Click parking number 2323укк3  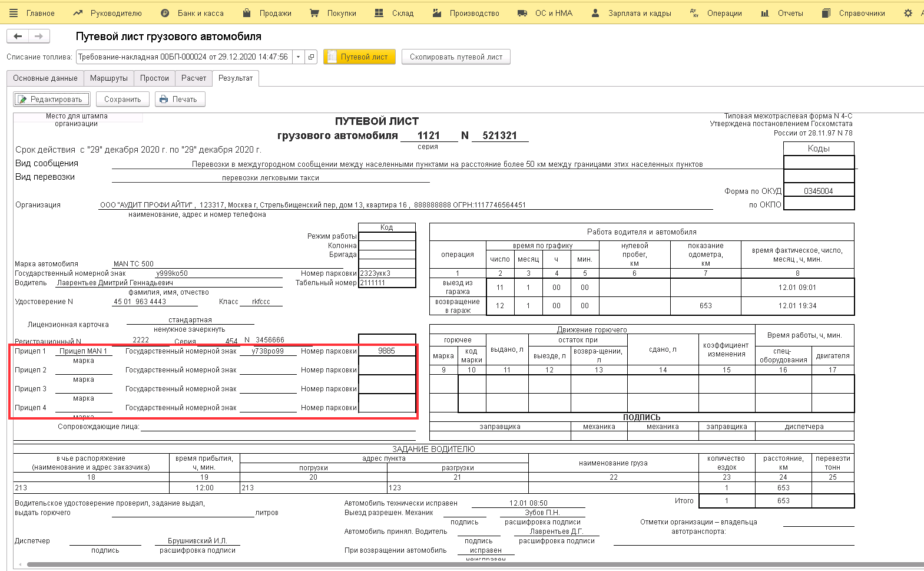click(375, 273)
